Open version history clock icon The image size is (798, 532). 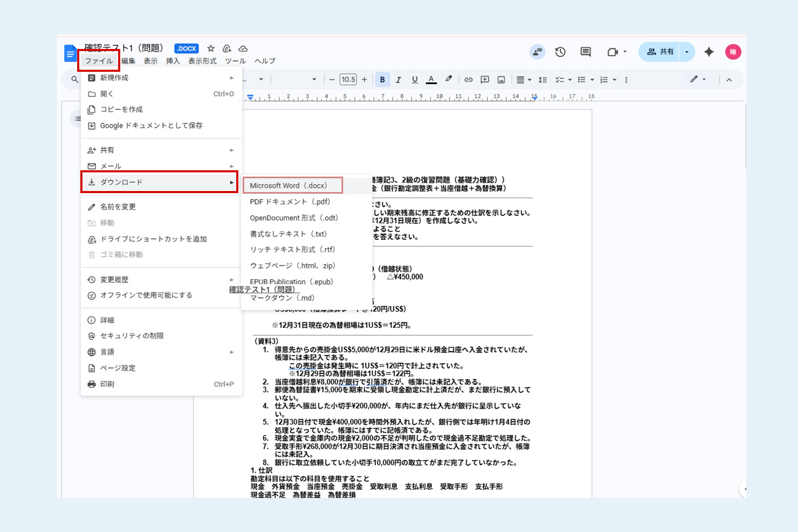560,52
